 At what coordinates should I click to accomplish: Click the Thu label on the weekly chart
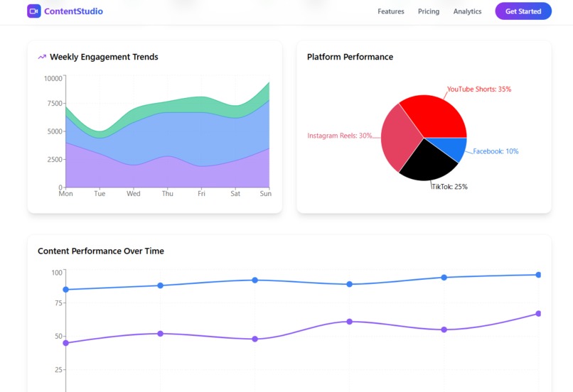click(167, 193)
